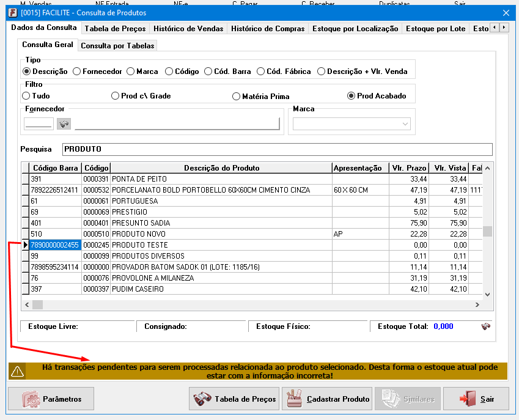Screen dimensions: 519x420
Task: Select the PRESTIGIO product row
Action: pos(252,212)
